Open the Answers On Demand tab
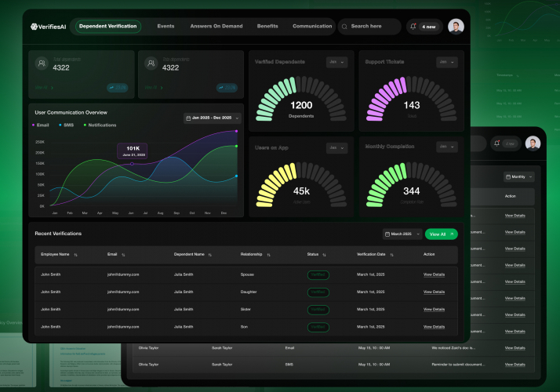 coord(216,26)
